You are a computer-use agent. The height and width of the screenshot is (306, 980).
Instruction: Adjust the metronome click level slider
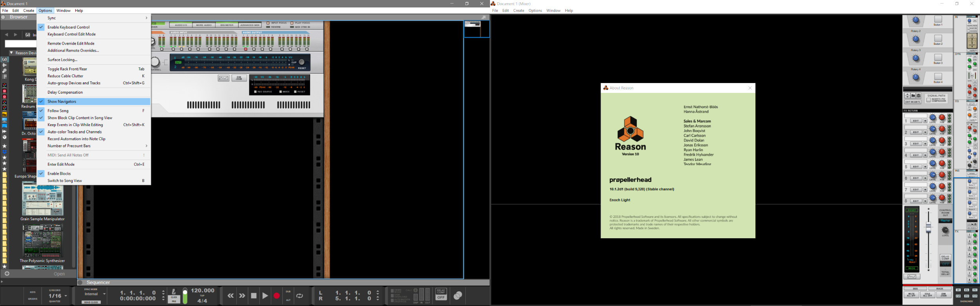[x=185, y=297]
